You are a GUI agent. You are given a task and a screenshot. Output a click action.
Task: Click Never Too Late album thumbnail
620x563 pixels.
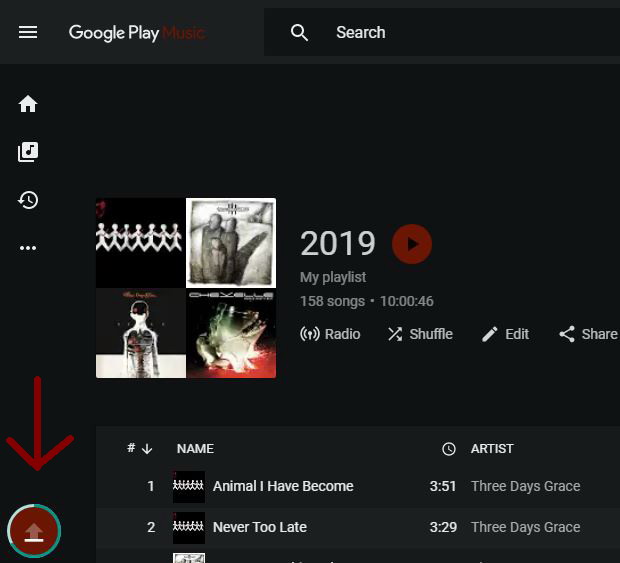[189, 528]
